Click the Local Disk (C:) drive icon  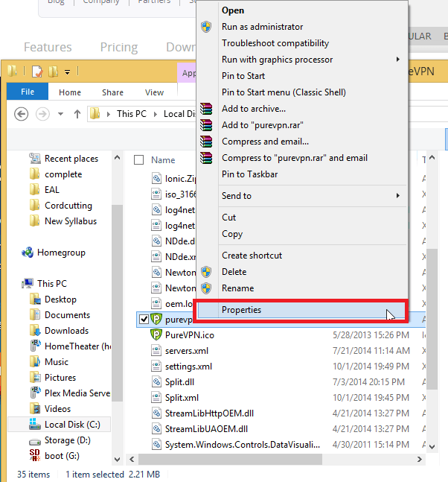tap(34, 425)
